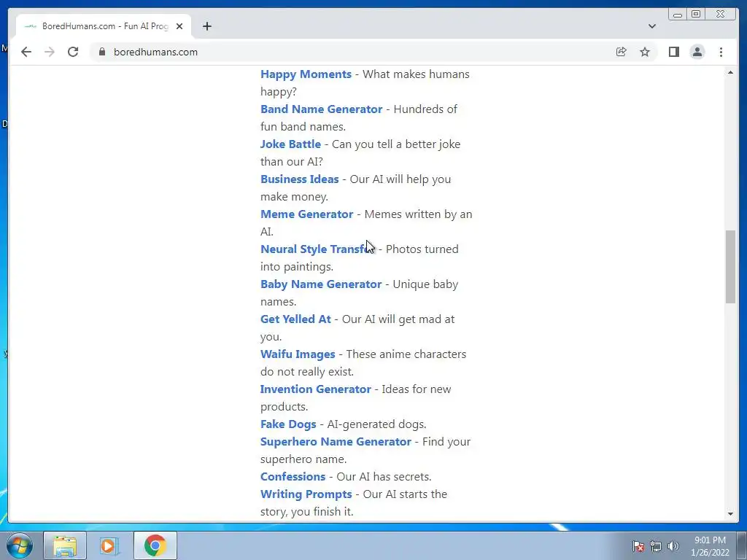Open Writing Prompts link

click(306, 494)
